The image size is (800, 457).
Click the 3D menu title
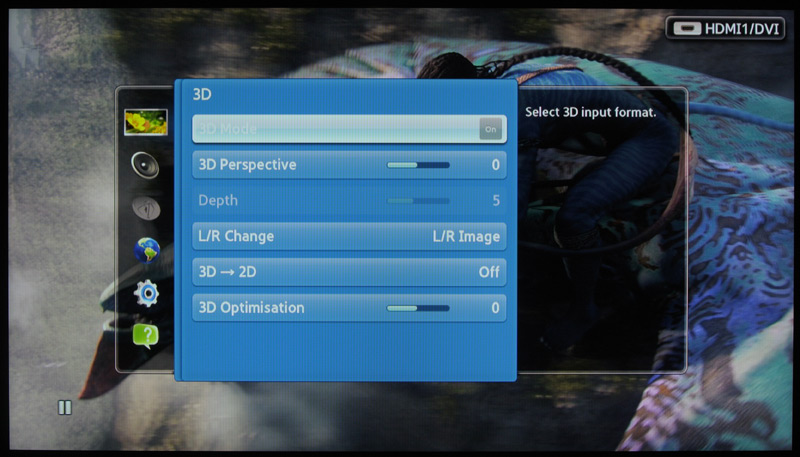click(202, 94)
